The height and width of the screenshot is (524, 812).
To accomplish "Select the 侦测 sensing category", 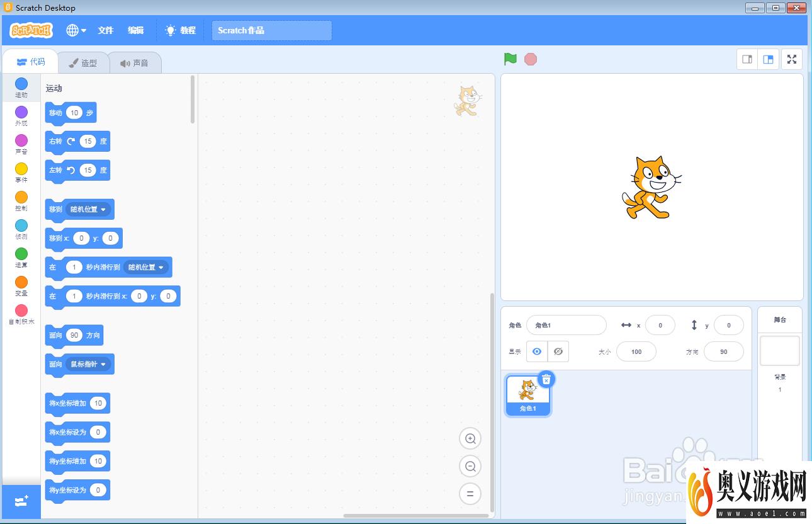I will click(x=21, y=229).
